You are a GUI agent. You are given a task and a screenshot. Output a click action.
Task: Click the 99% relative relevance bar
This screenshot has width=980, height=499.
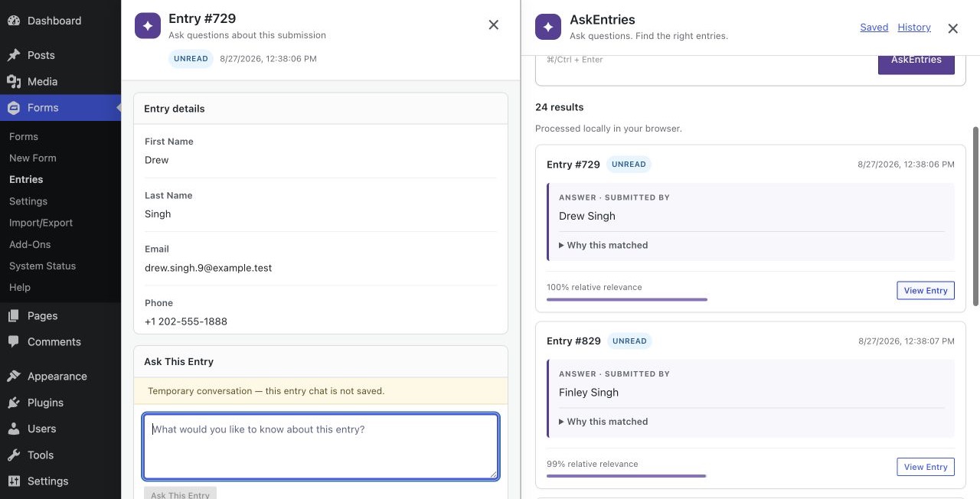point(626,476)
